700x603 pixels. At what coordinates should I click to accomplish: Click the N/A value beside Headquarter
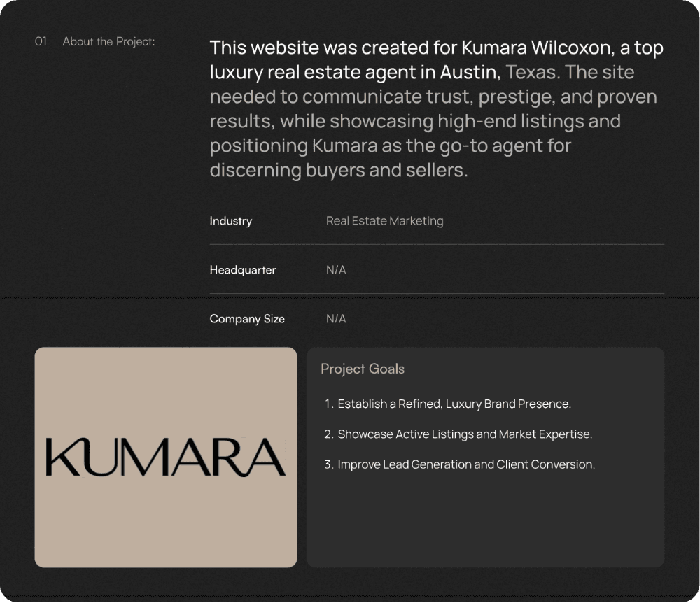[336, 270]
